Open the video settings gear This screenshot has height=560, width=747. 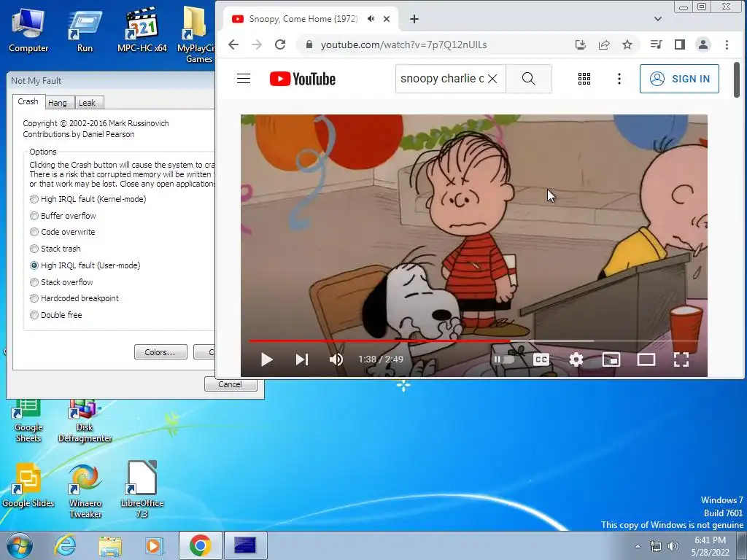[576, 359]
